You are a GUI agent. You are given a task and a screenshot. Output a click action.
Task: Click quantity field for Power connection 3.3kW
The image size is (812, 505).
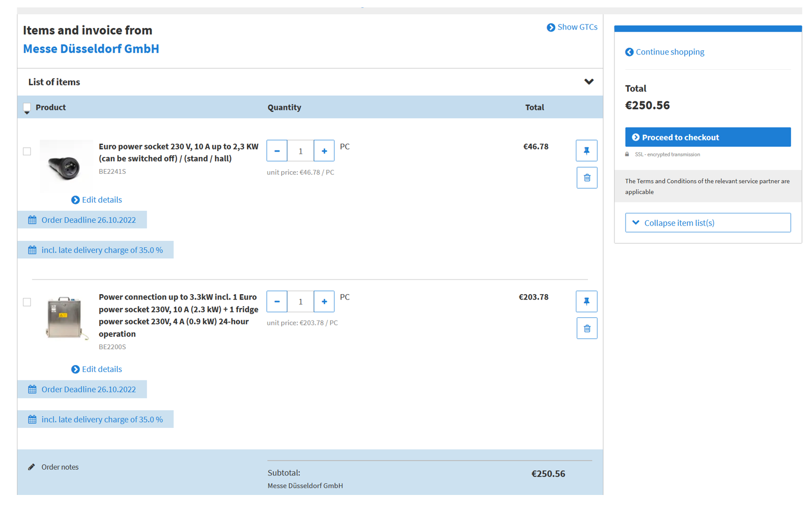[x=301, y=301]
